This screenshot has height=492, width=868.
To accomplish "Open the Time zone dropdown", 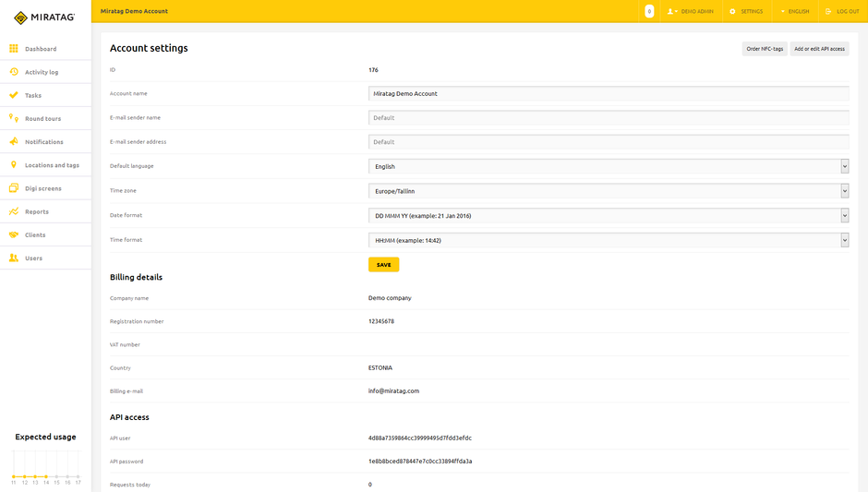I will 609,191.
